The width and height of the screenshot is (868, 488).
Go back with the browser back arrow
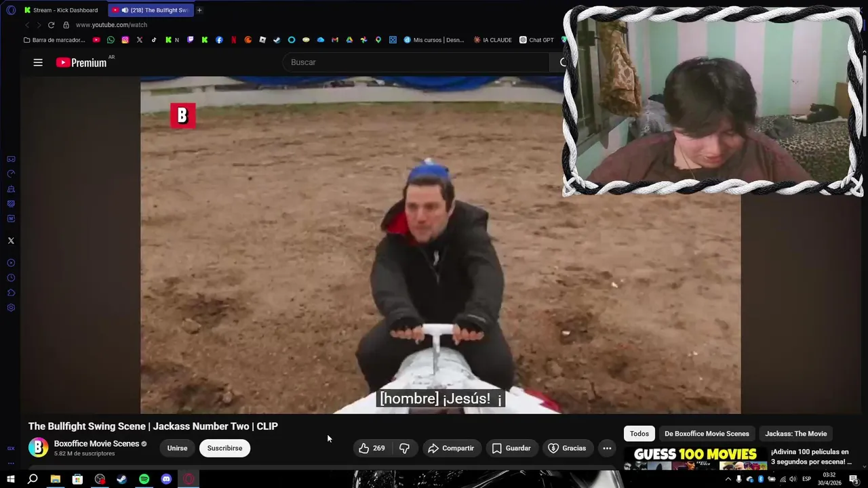[27, 25]
